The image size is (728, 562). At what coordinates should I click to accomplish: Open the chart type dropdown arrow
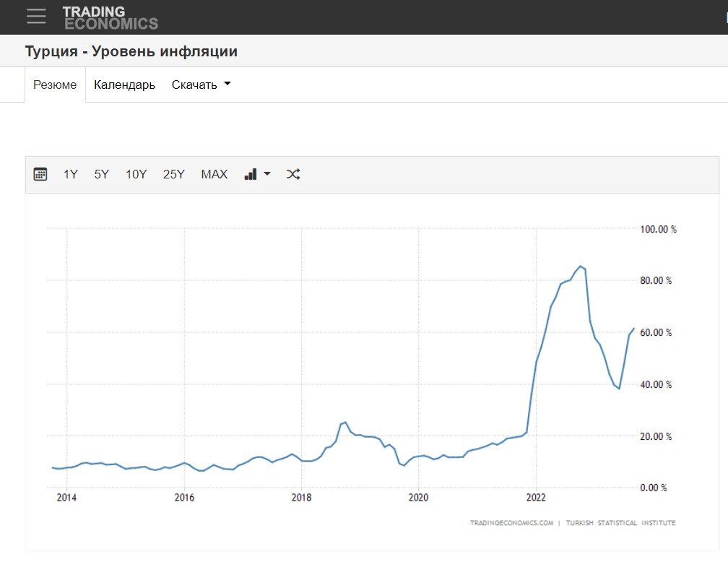[x=266, y=173]
